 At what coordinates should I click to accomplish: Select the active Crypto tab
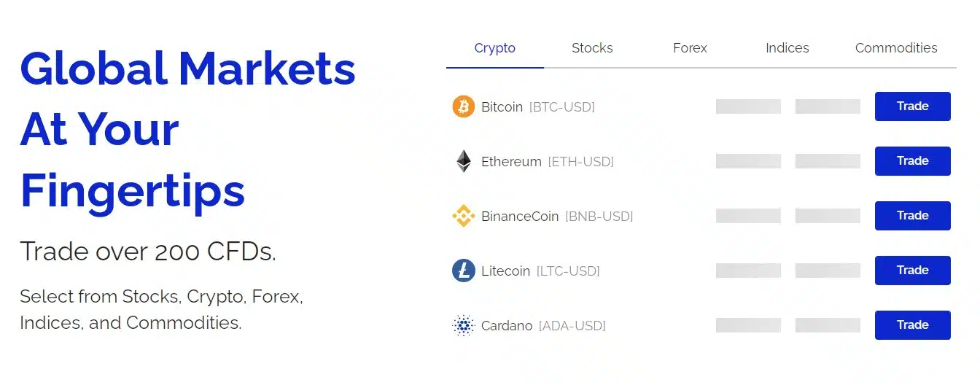pos(495,48)
